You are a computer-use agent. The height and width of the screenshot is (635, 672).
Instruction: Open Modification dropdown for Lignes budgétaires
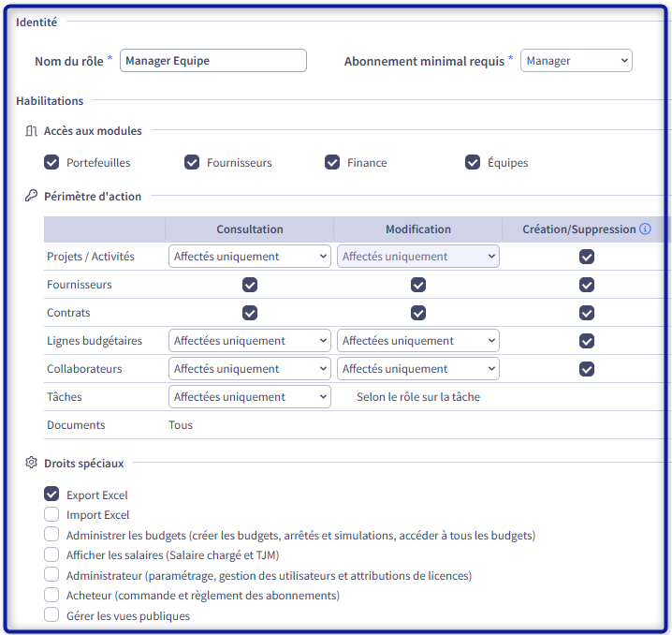[x=418, y=340]
